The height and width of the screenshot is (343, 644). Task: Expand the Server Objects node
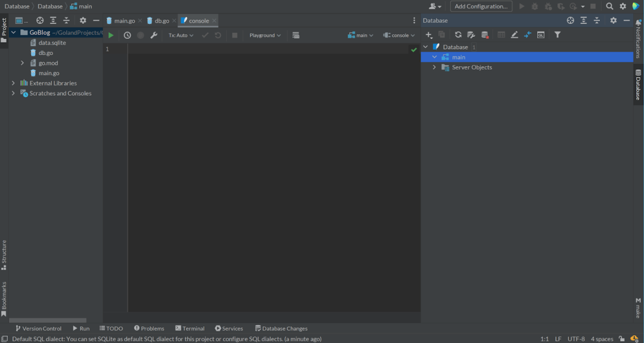435,67
